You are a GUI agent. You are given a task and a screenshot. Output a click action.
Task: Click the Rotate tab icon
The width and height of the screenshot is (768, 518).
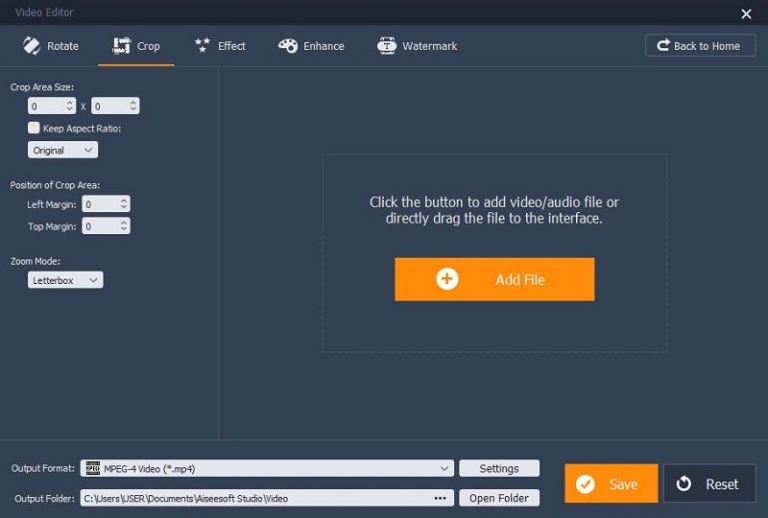[31, 46]
